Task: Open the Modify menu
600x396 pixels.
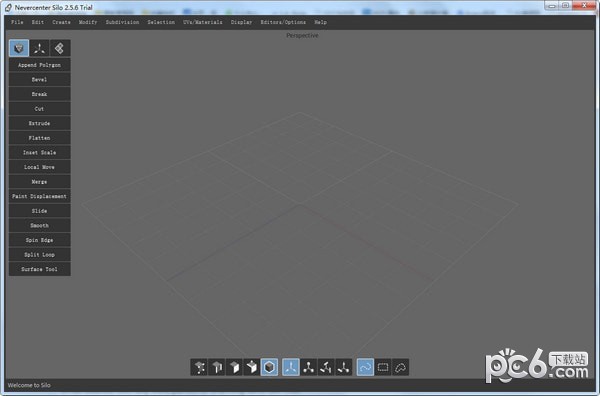Action: pyautogui.click(x=88, y=22)
